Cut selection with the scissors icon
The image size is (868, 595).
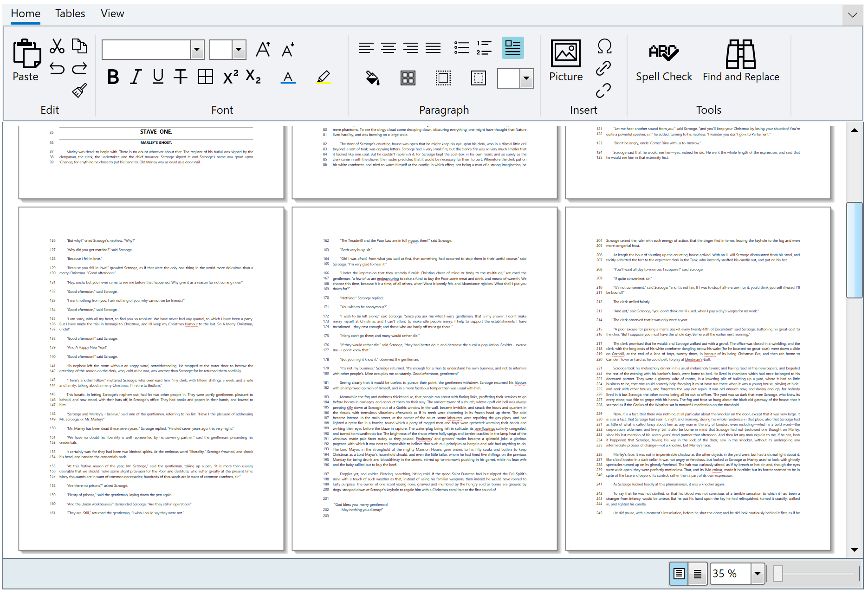(57, 46)
